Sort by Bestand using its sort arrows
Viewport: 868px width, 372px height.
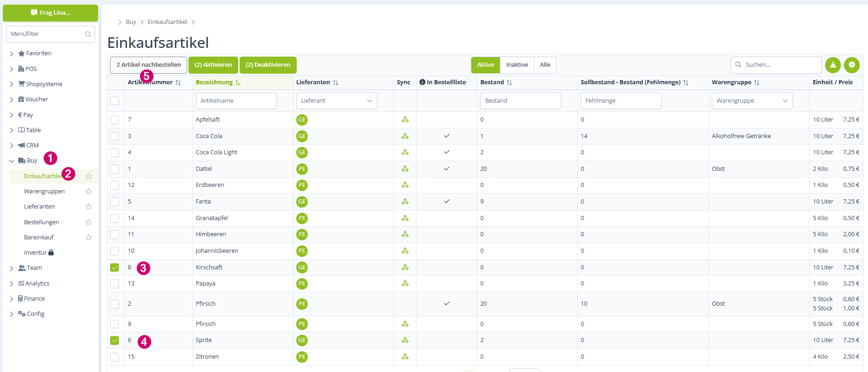509,82
